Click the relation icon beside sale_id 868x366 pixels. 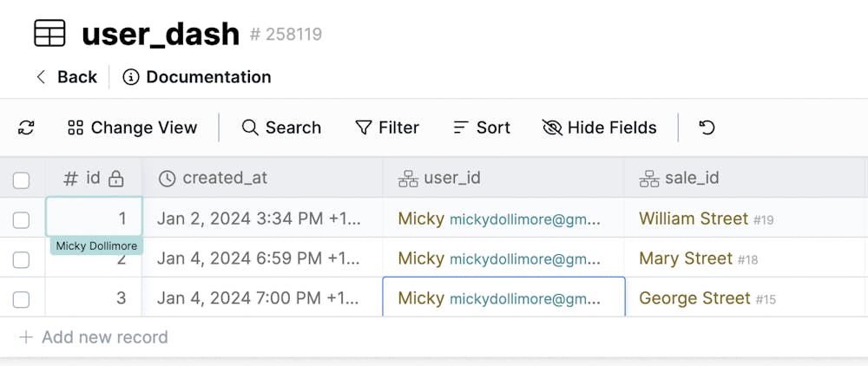click(649, 179)
